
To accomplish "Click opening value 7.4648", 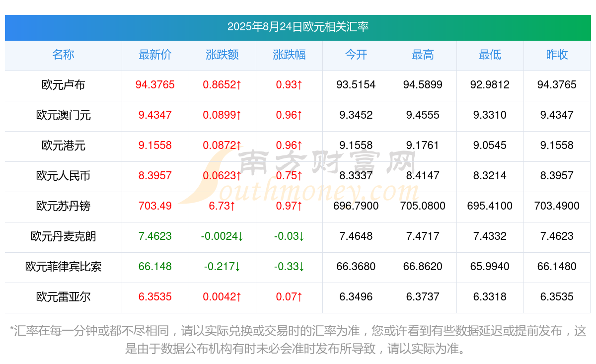I will point(356,236).
